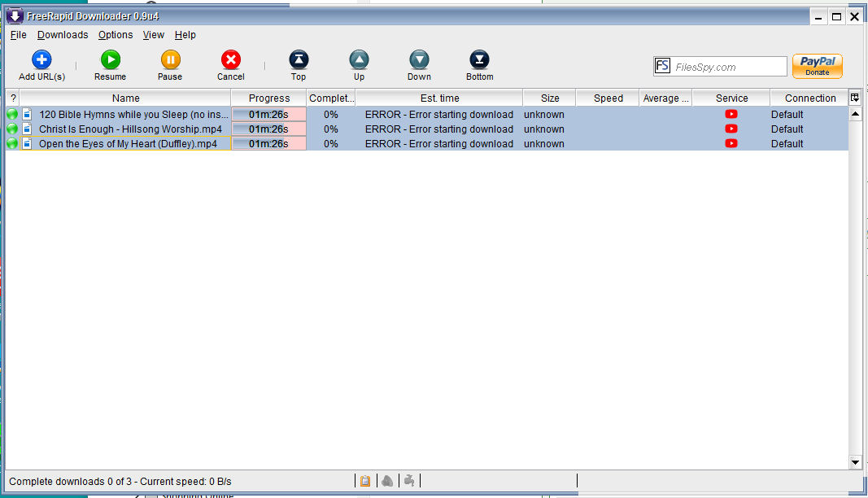Screen dimensions: 868x498
Task: Click the Up arrow toolbar icon
Action: (359, 60)
